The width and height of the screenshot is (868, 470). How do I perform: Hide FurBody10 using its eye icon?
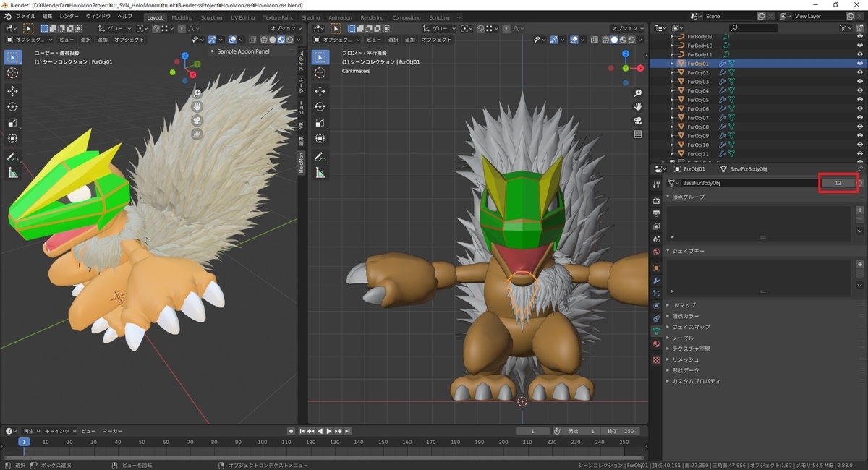click(860, 46)
